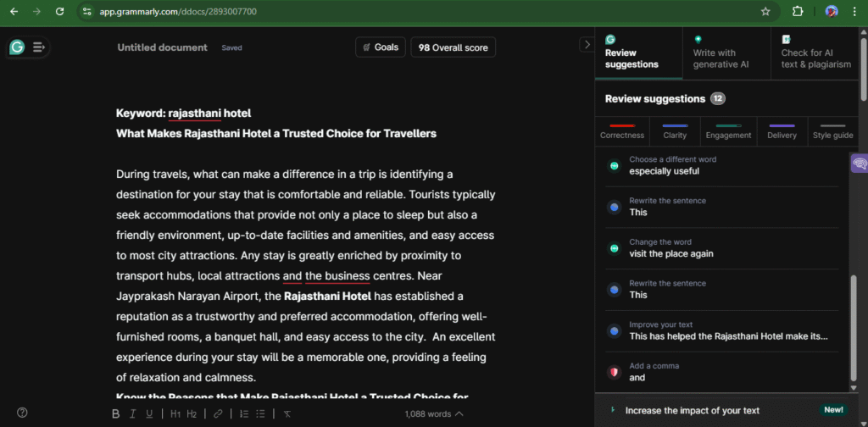Filter suggestions by Clarity
Image resolution: width=868 pixels, height=427 pixels.
coord(675,130)
